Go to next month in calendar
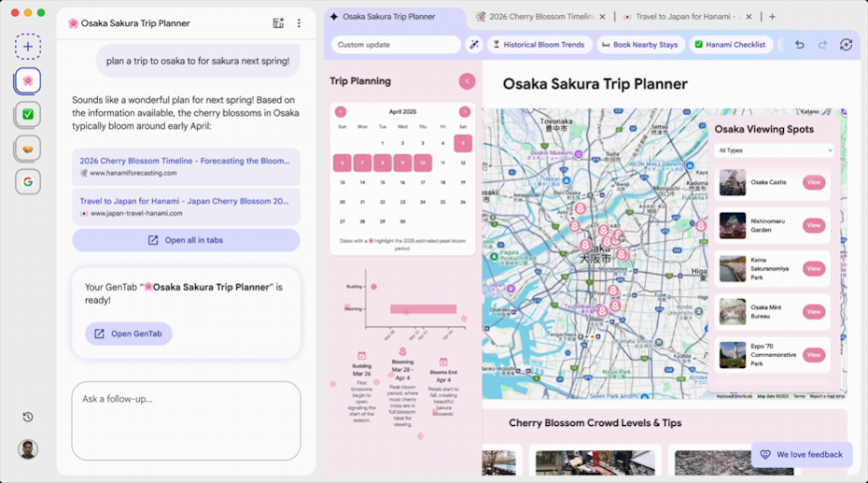This screenshot has width=868, height=483. (465, 112)
